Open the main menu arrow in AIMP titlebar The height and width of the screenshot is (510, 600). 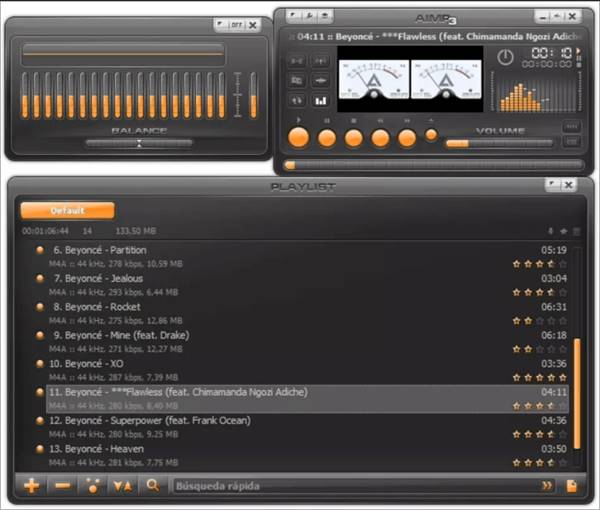[x=293, y=16]
